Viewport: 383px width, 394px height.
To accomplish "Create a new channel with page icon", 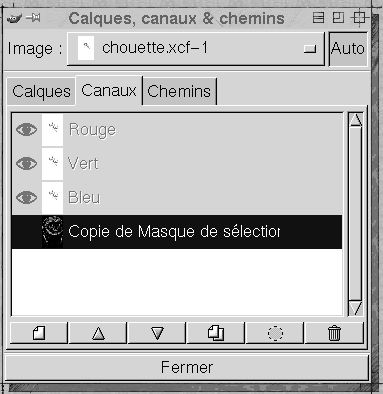I will coord(39,333).
